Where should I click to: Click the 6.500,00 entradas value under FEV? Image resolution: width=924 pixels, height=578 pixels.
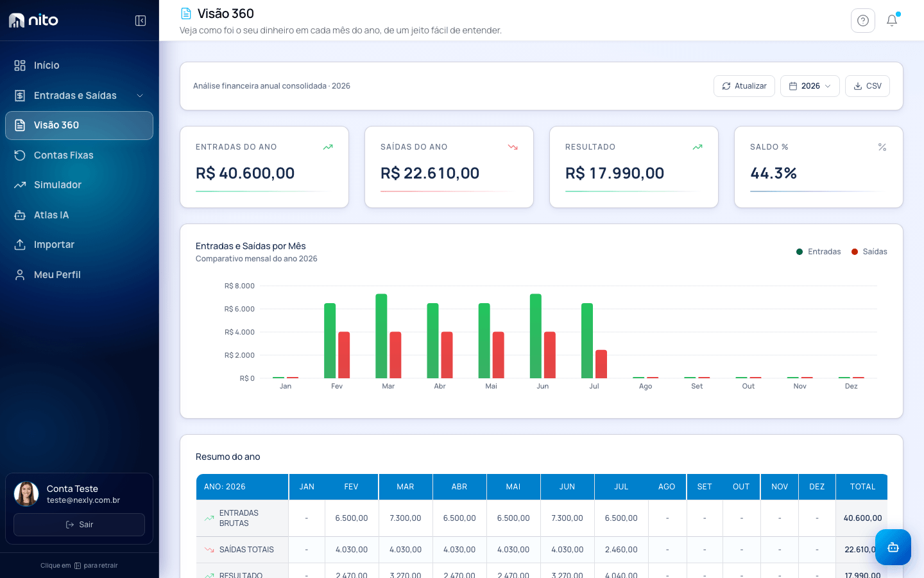(352, 518)
